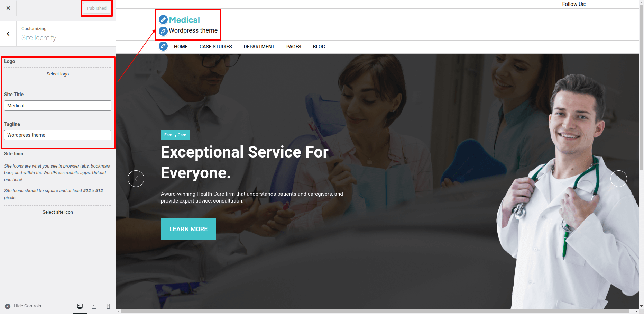This screenshot has width=644, height=314.
Task: Switch to tablet preview mode
Action: click(94, 306)
